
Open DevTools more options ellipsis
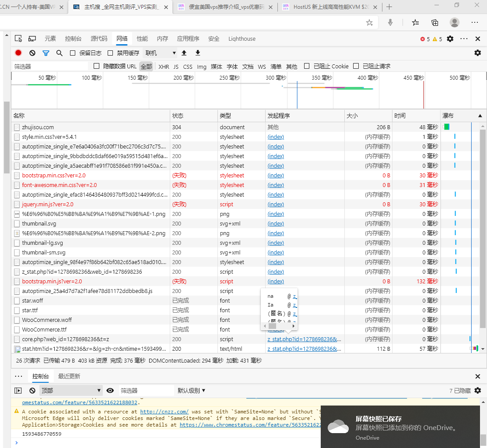[x=464, y=39]
